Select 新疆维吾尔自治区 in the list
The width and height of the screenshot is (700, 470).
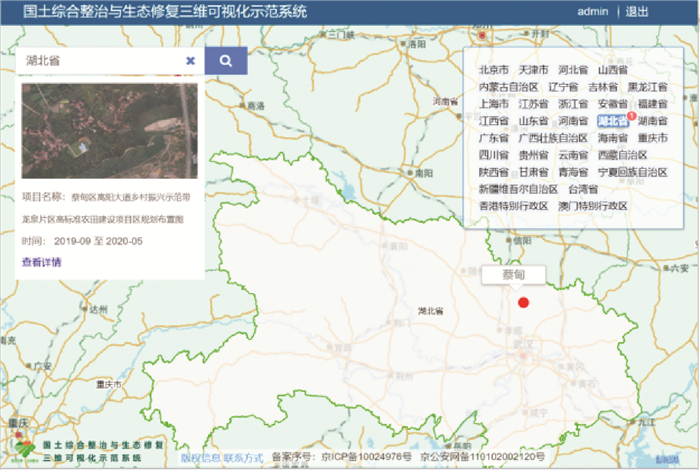[518, 189]
